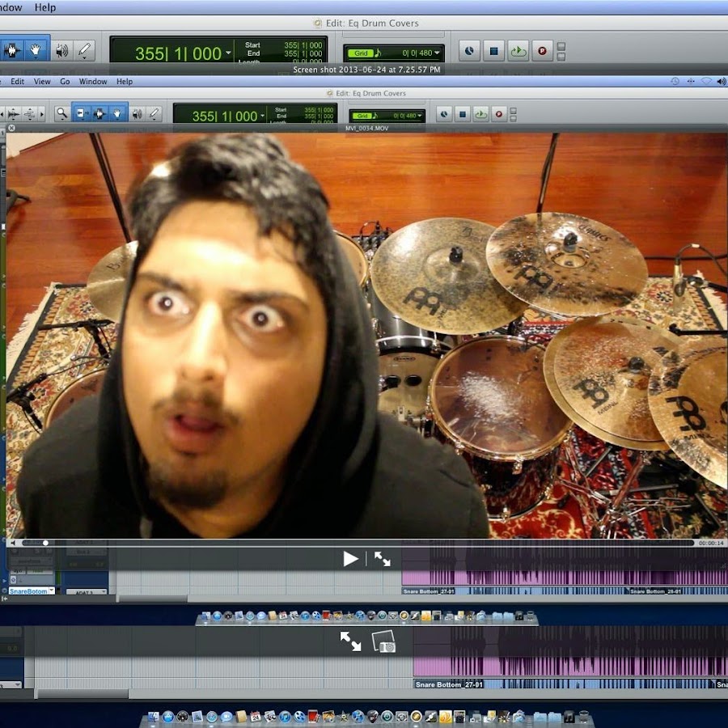The image size is (728, 728).
Task: Open the Help menu in the top menu bar
Action: (45, 7)
